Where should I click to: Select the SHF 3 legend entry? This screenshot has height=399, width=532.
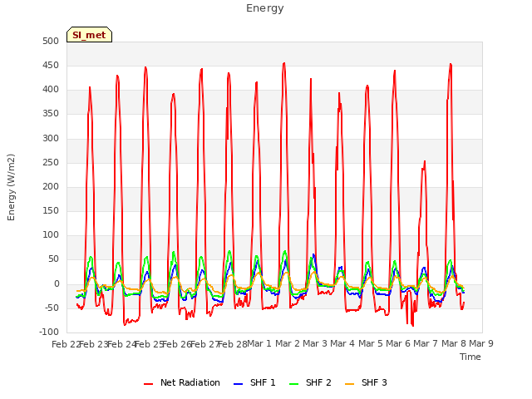pos(366,382)
